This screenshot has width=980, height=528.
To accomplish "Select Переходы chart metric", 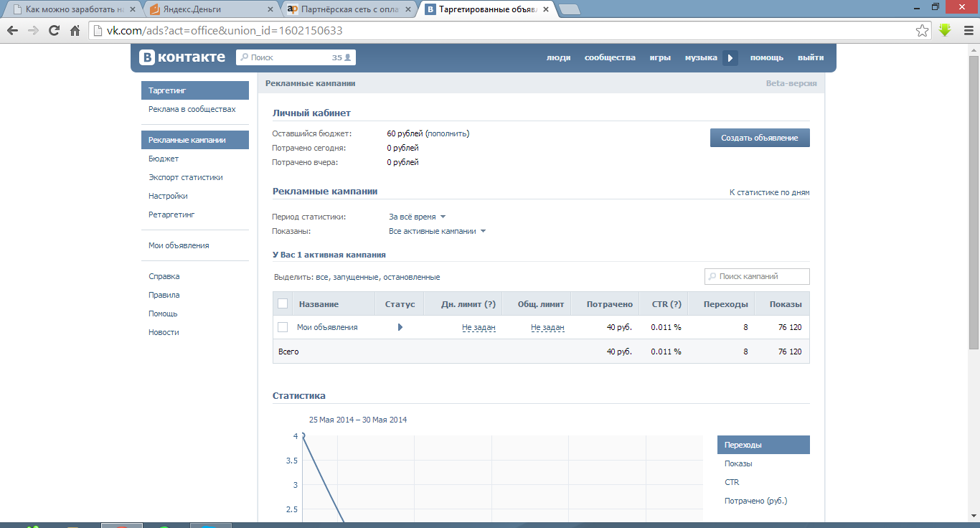I will click(763, 445).
